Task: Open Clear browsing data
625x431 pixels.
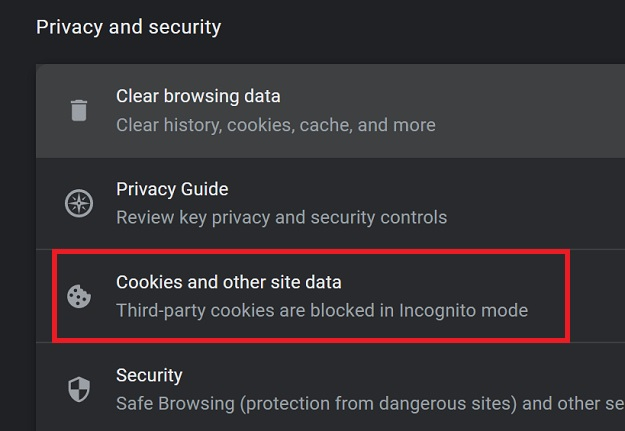Action: coord(198,97)
